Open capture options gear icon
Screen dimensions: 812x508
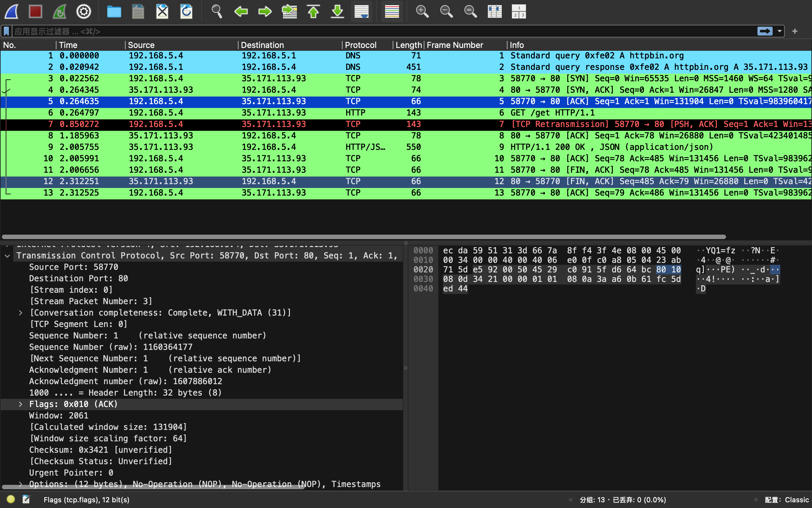pyautogui.click(x=83, y=11)
